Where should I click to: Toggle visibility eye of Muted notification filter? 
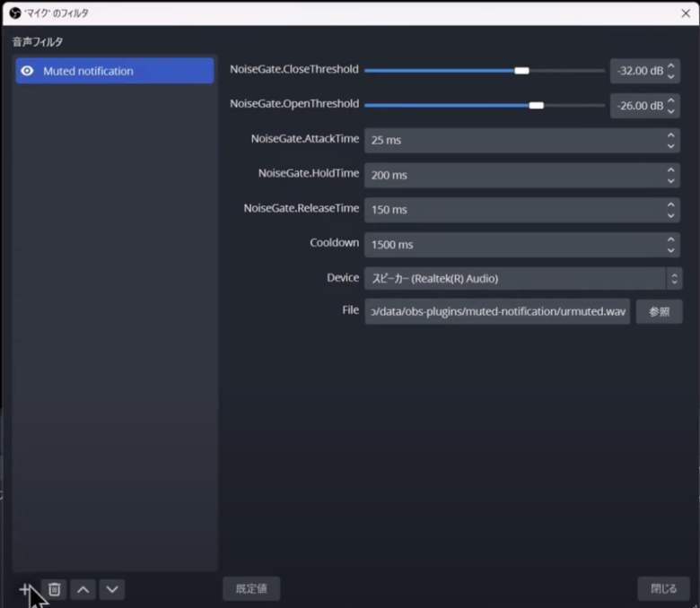click(27, 71)
